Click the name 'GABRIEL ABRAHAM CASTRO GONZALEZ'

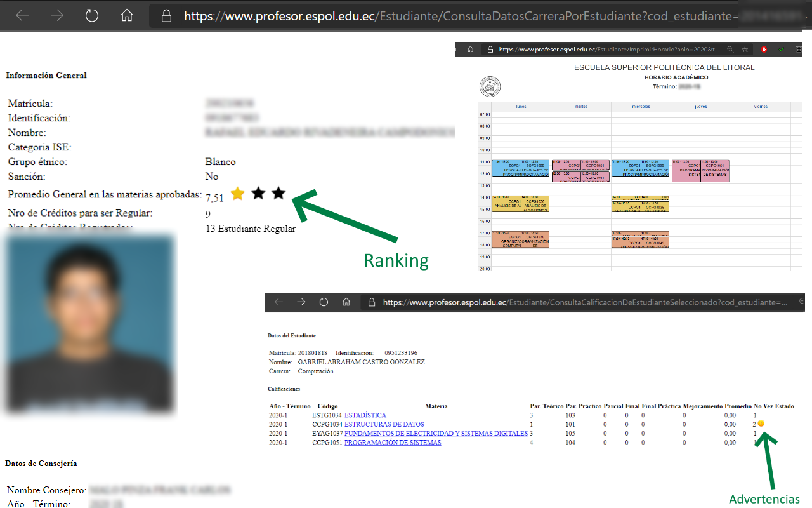coord(361,362)
